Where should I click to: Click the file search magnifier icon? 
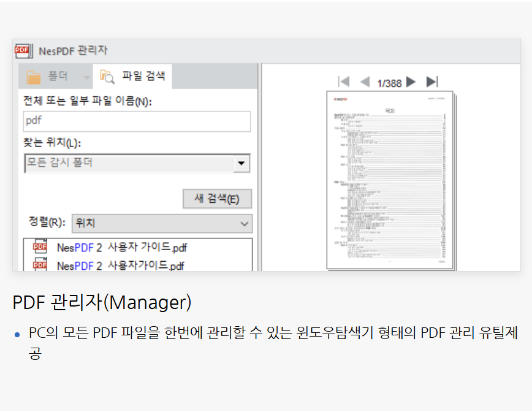coord(107,77)
